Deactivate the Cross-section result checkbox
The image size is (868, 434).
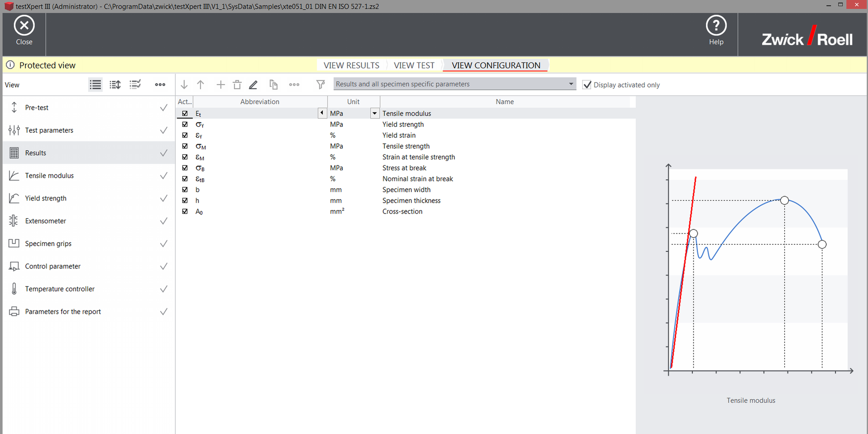[184, 211]
